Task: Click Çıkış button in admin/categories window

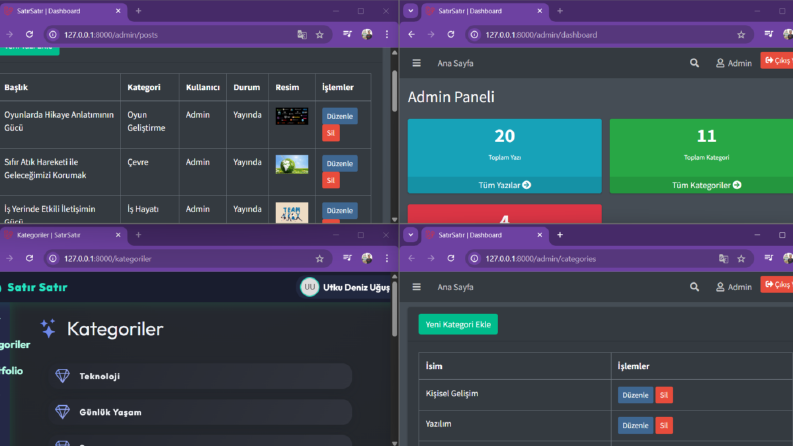Action: point(777,285)
